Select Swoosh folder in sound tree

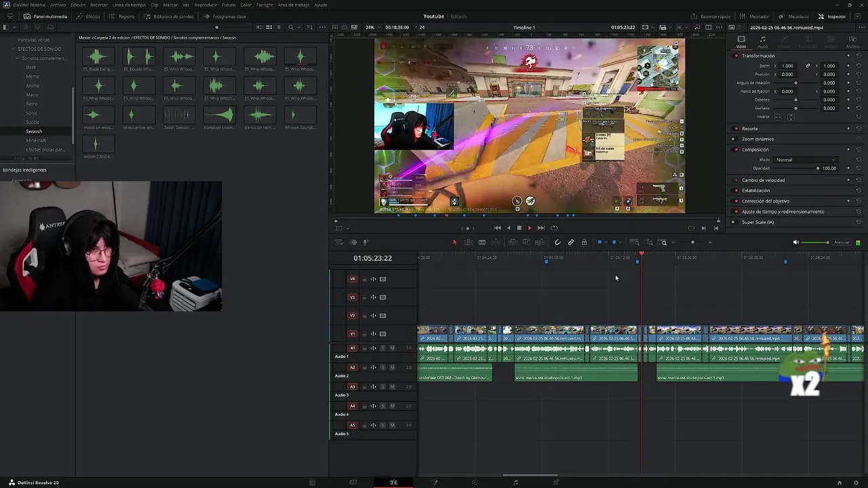click(34, 131)
